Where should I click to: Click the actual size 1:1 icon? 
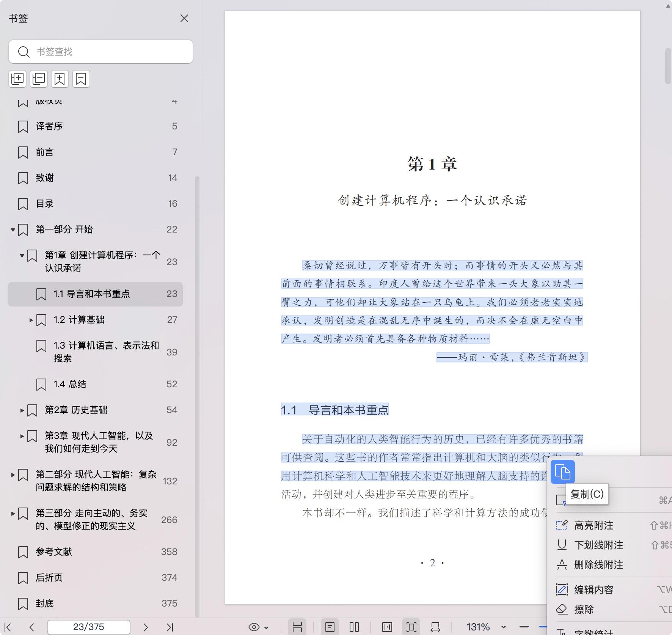387,627
